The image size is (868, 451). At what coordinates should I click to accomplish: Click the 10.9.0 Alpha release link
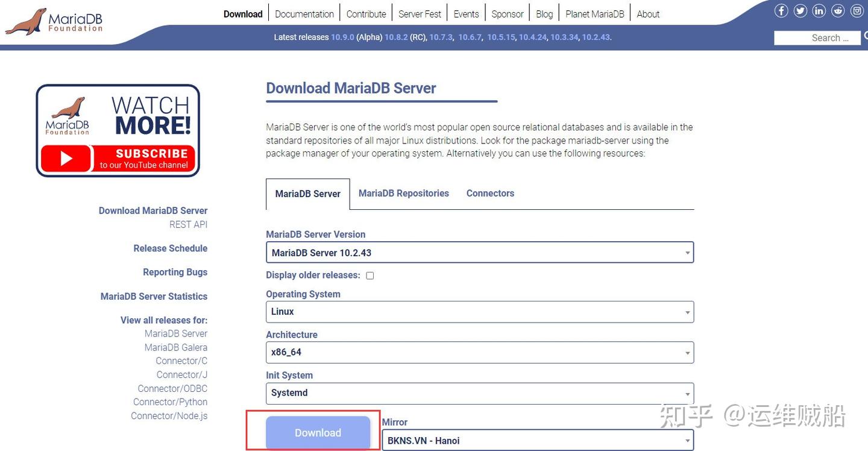[x=341, y=37]
